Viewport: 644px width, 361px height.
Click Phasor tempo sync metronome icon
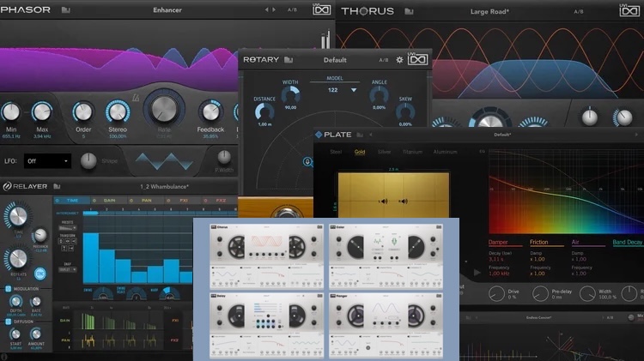[136, 98]
